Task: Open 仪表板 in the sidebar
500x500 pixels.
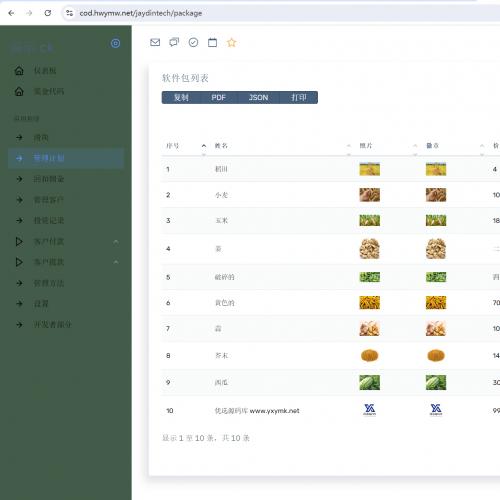Action: click(45, 71)
